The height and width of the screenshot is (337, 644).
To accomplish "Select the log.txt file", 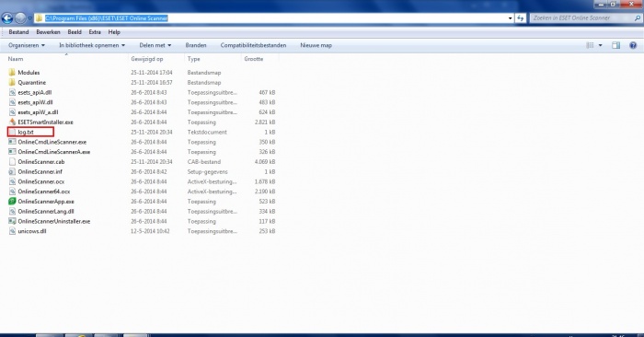I will pyautogui.click(x=30, y=132).
